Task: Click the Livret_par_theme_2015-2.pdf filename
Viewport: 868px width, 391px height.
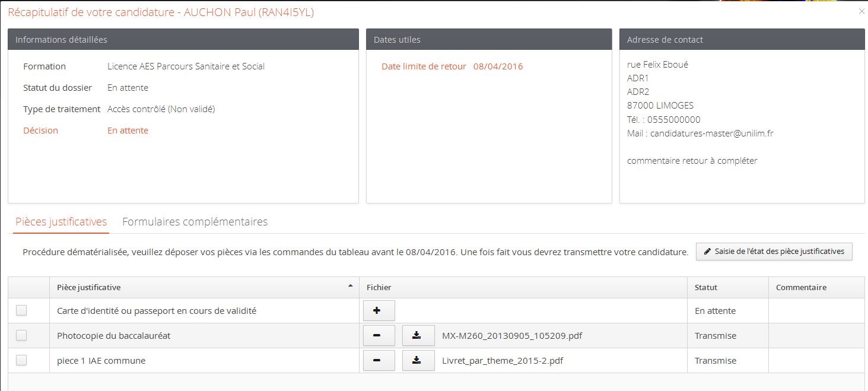Action: click(x=503, y=361)
